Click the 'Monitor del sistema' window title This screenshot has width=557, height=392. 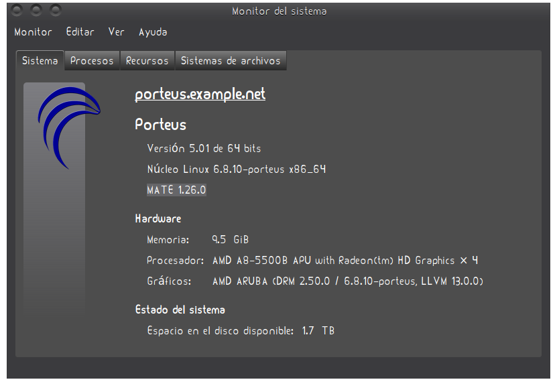coord(280,11)
